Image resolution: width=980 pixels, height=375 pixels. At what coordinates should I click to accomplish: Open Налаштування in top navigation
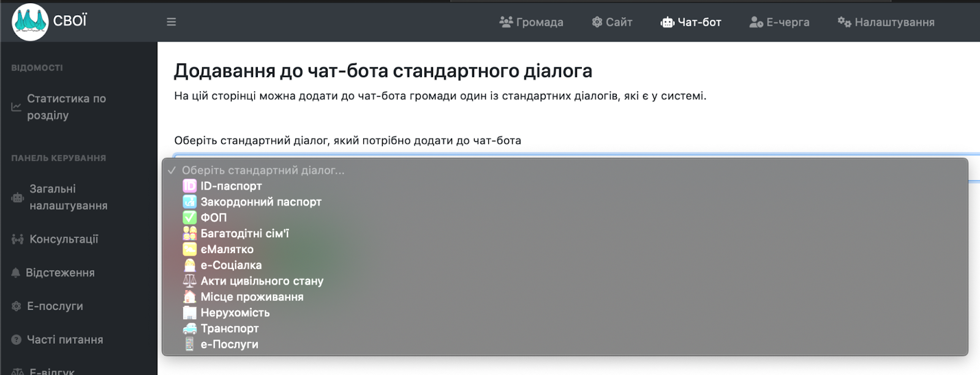[886, 22]
